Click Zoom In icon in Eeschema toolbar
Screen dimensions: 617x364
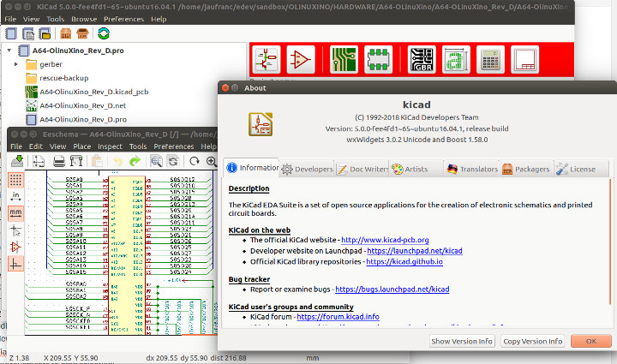click(x=212, y=161)
